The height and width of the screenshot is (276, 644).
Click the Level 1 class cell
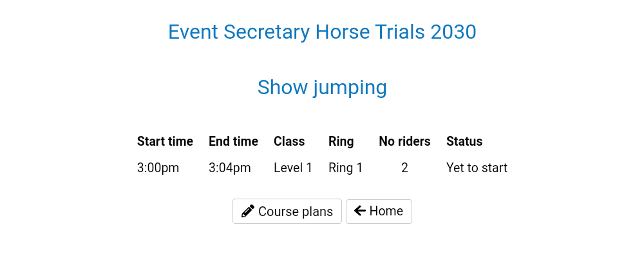coord(293,168)
